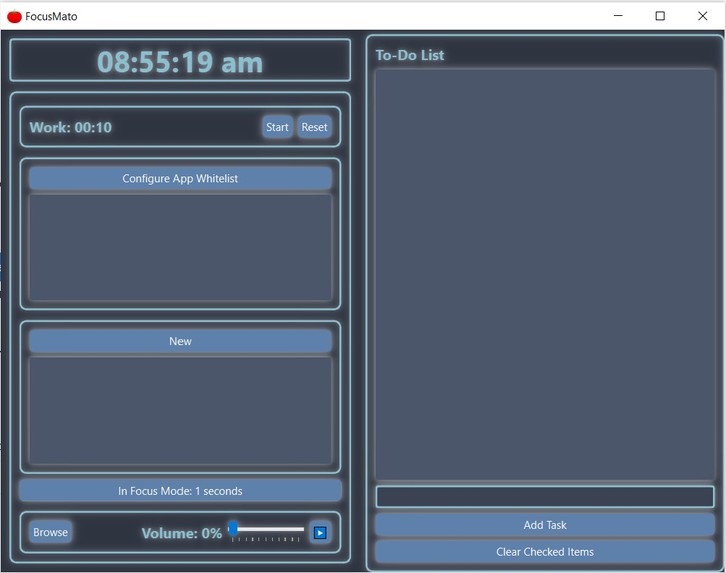Click the FocusMato tomato app icon

coord(14,17)
